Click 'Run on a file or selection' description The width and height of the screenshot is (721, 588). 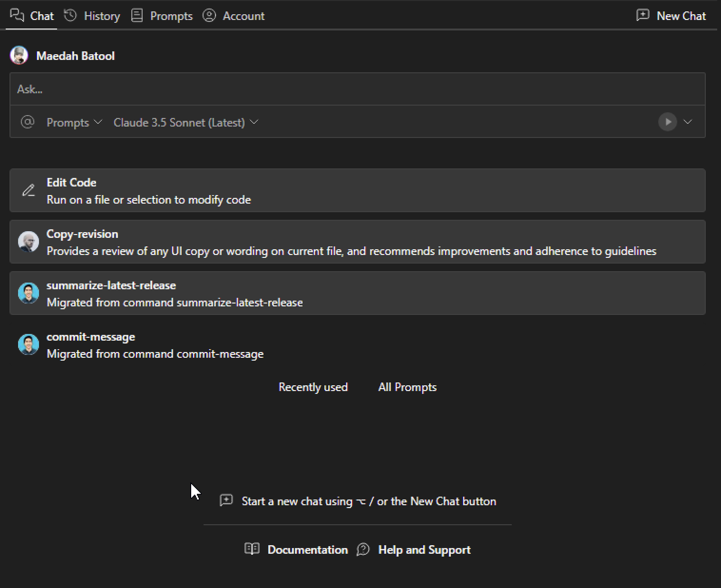[x=149, y=200]
